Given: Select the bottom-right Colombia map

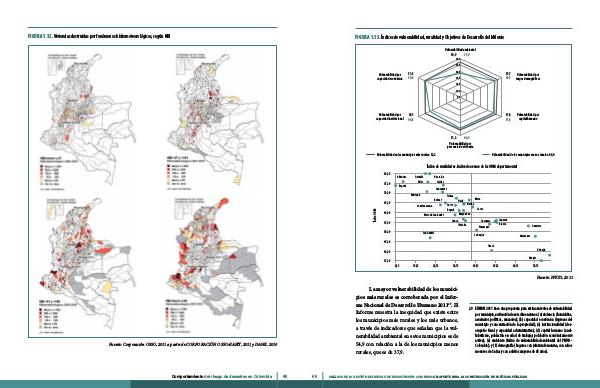Looking at the screenshot, I should pos(216,264).
